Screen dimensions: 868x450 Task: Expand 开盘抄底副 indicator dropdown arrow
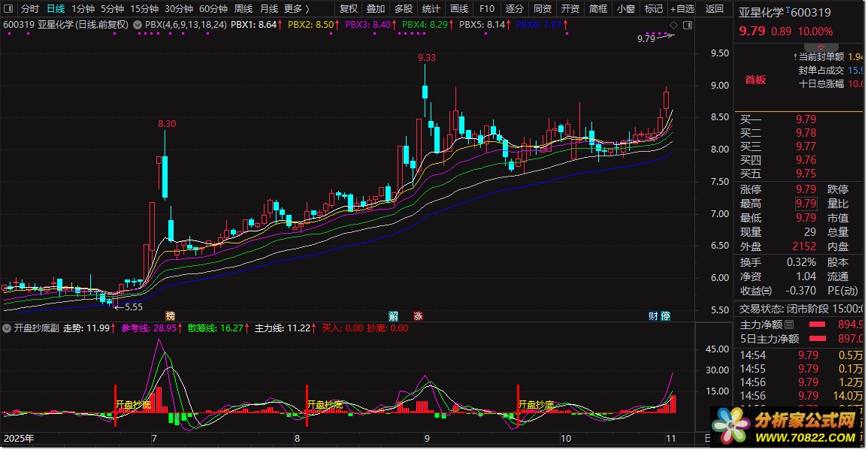tap(7, 328)
